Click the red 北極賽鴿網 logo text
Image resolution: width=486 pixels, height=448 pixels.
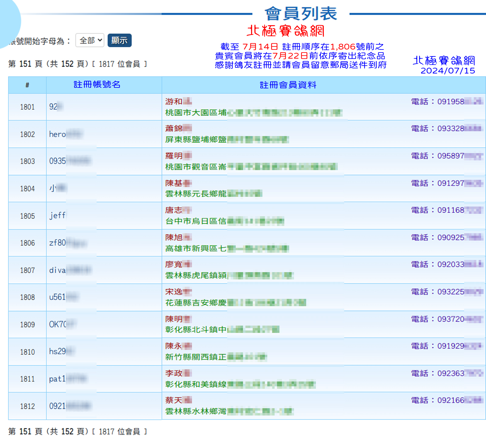(x=286, y=31)
